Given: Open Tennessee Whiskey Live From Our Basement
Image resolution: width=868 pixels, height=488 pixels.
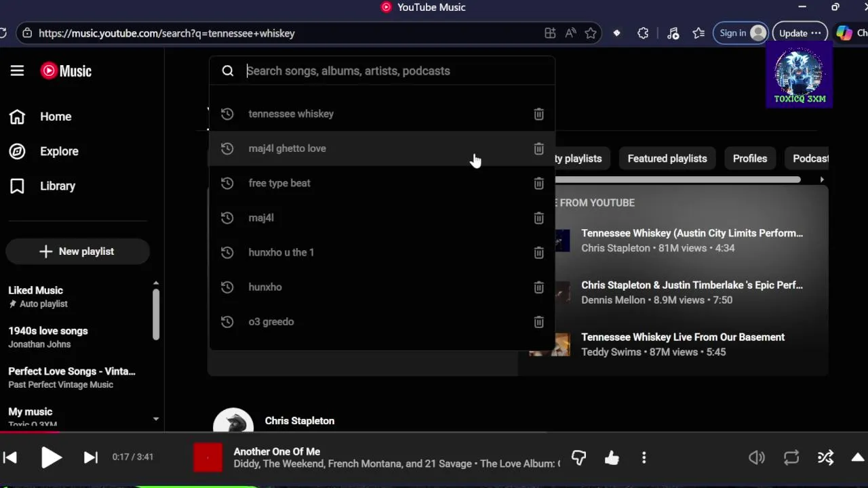Looking at the screenshot, I should [x=683, y=337].
